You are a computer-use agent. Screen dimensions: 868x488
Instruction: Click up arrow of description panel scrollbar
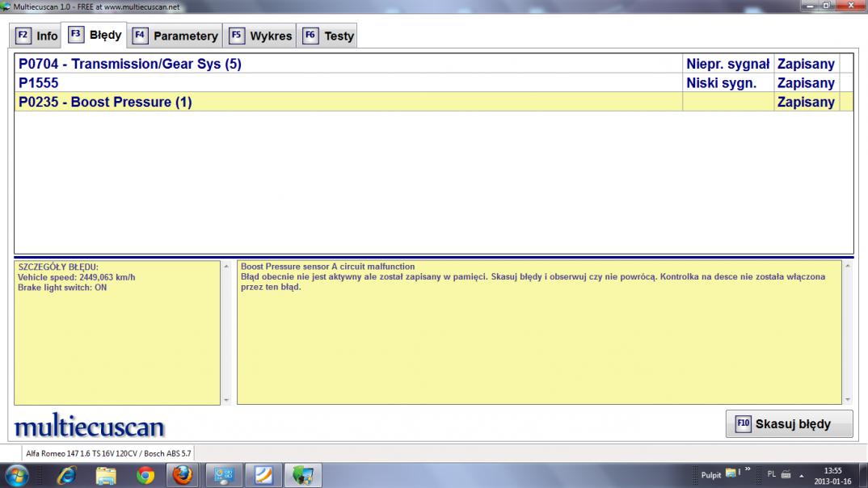click(848, 266)
